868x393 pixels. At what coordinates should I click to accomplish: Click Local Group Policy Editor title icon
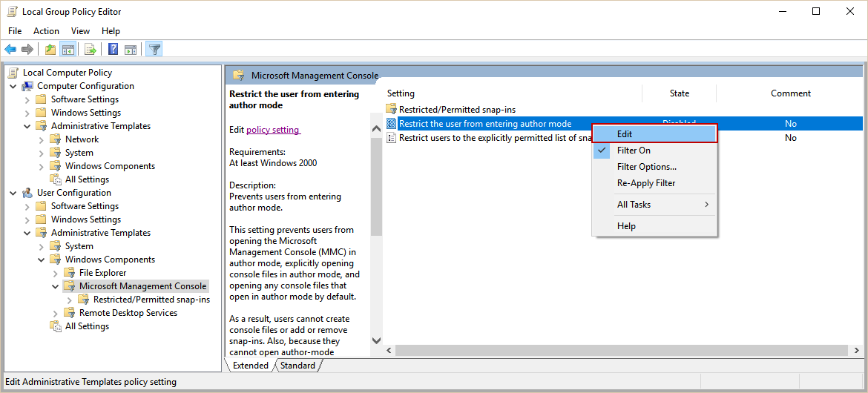tap(12, 11)
